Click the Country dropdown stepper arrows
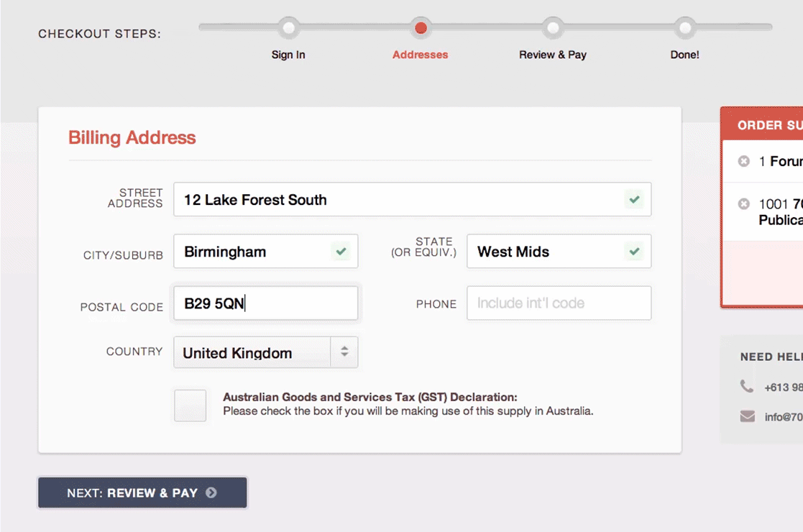 pos(344,352)
